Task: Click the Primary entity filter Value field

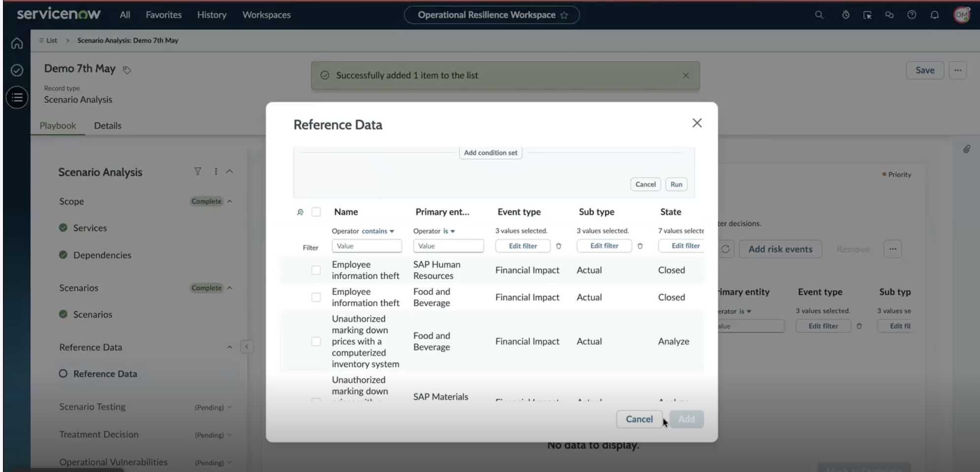Action: point(448,246)
